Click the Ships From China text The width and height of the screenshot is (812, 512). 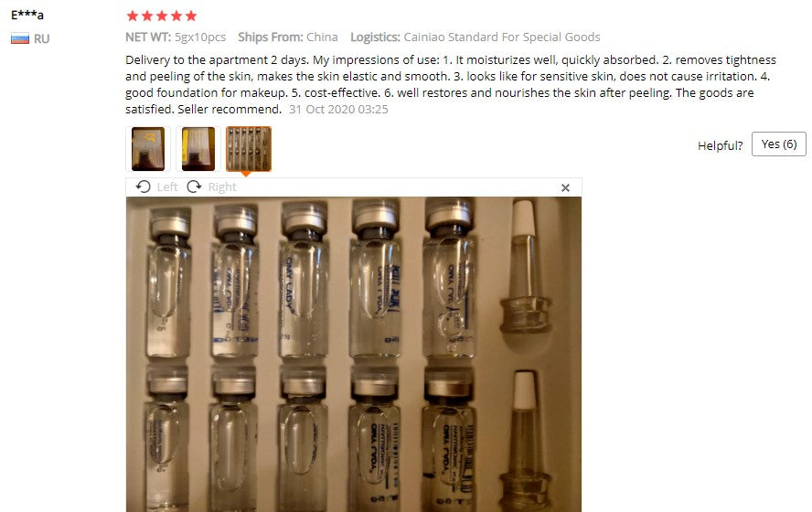click(x=288, y=37)
